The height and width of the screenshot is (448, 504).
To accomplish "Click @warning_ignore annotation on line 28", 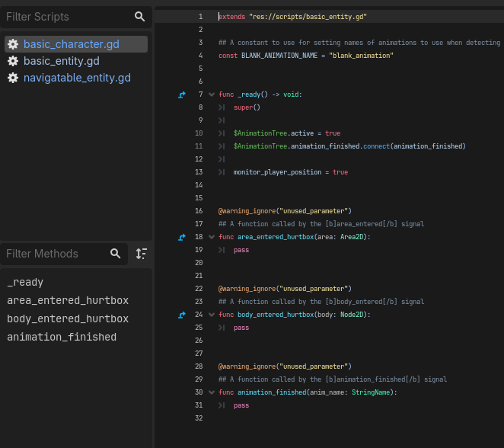I will [247, 366].
